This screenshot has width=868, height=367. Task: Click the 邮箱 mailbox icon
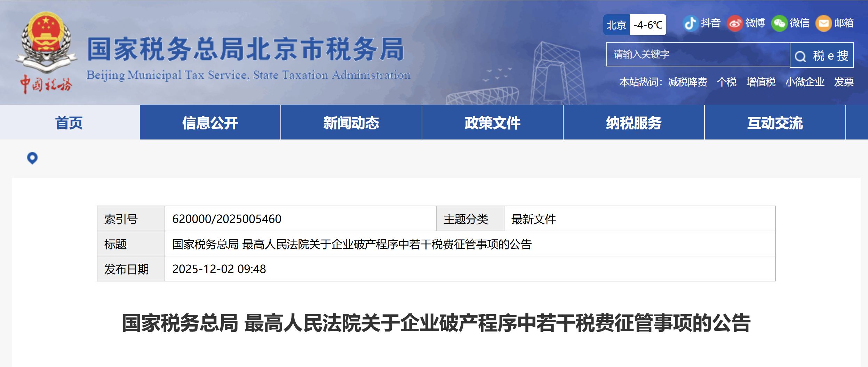[823, 23]
